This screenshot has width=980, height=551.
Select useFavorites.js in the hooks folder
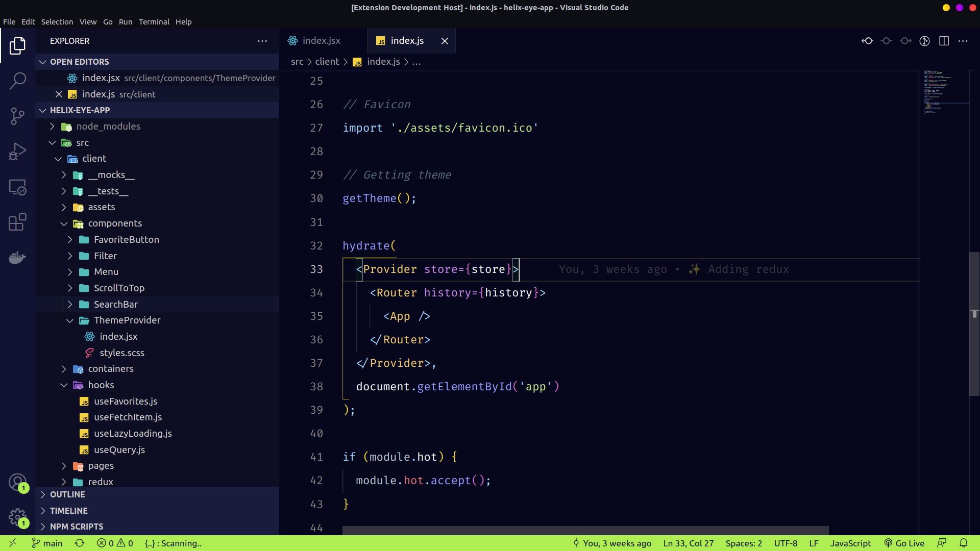coord(126,402)
